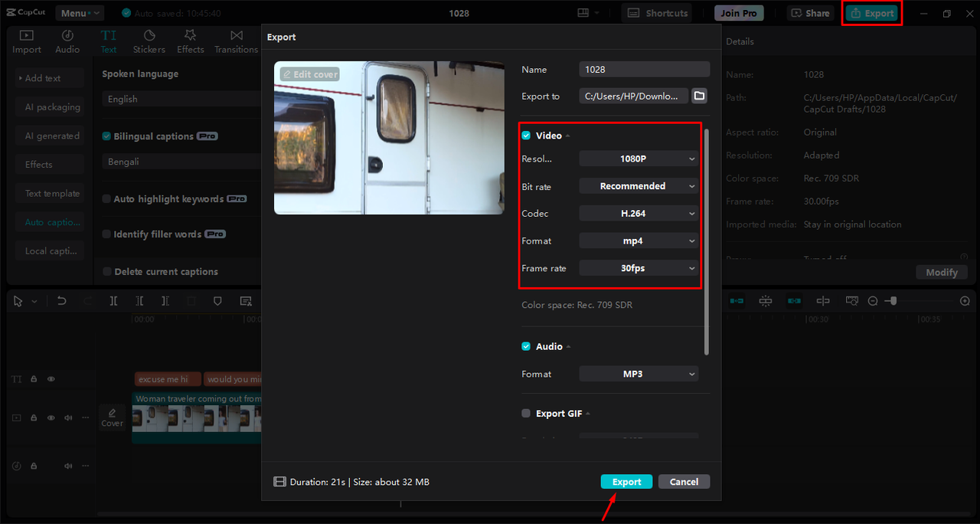
Task: Mute the video track audio
Action: coord(68,418)
